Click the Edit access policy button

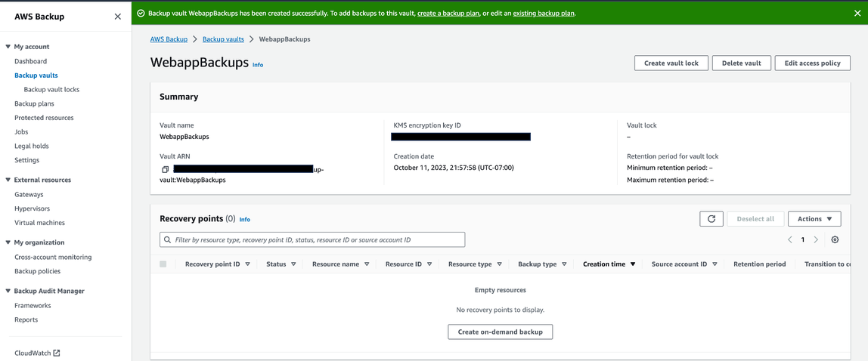(x=813, y=63)
